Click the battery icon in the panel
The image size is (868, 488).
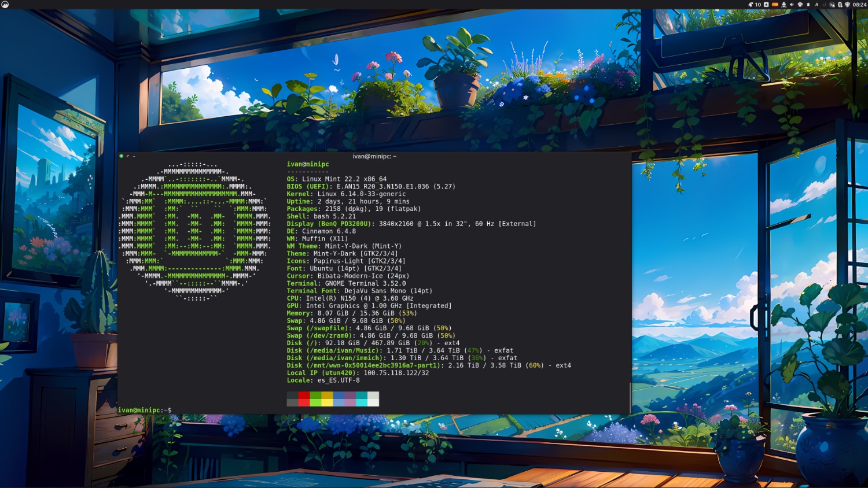pos(808,5)
